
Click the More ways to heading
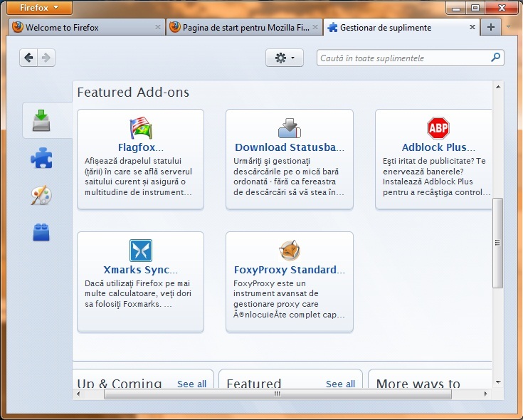(x=418, y=384)
